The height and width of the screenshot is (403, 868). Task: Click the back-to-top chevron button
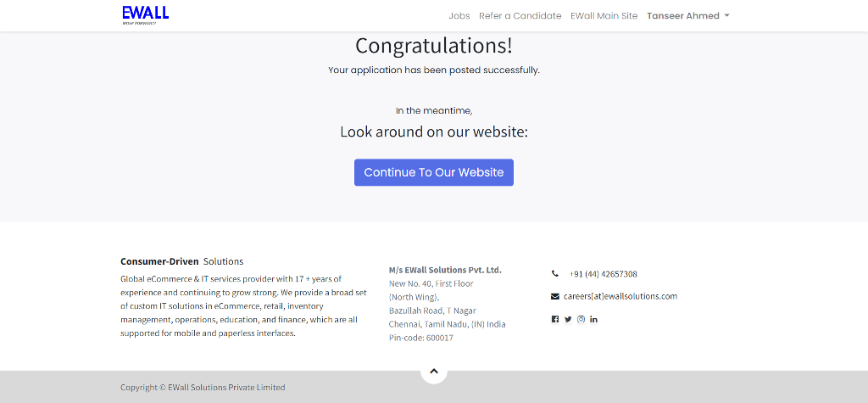tap(434, 371)
